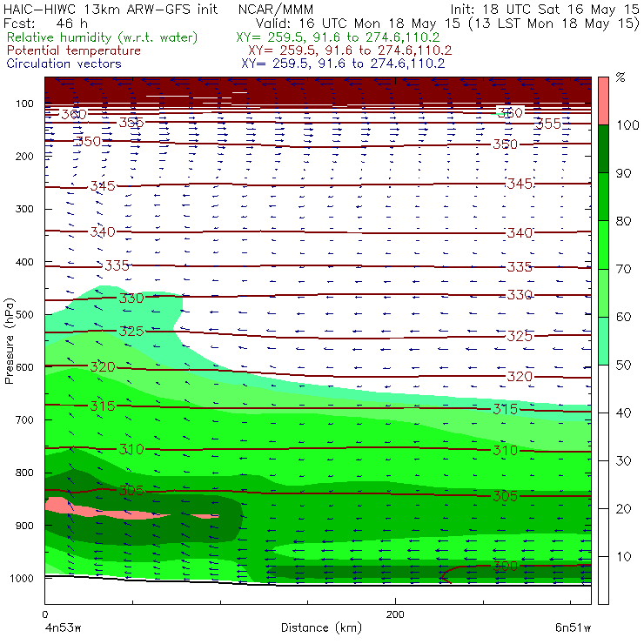
Task: Click the '4n53w' start coordinate label
Action: click(x=63, y=628)
